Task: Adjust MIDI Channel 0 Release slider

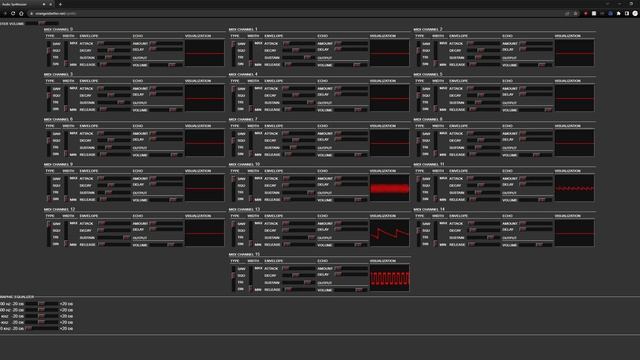Action: click(x=114, y=64)
